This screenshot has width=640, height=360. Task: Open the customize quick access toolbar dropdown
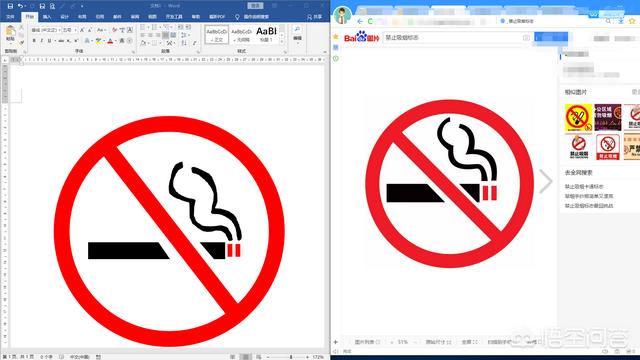coord(82,6)
